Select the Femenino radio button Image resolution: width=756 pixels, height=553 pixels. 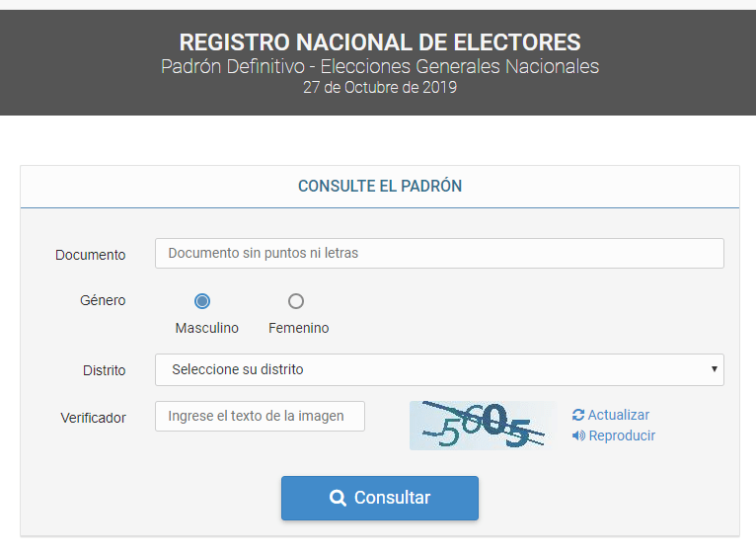coord(296,301)
